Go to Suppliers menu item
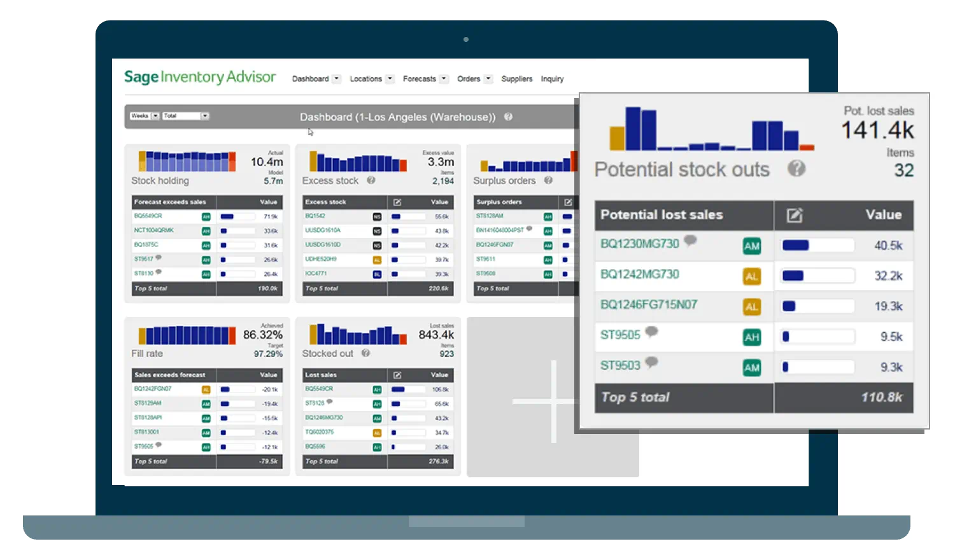The width and height of the screenshot is (955, 560). [517, 79]
